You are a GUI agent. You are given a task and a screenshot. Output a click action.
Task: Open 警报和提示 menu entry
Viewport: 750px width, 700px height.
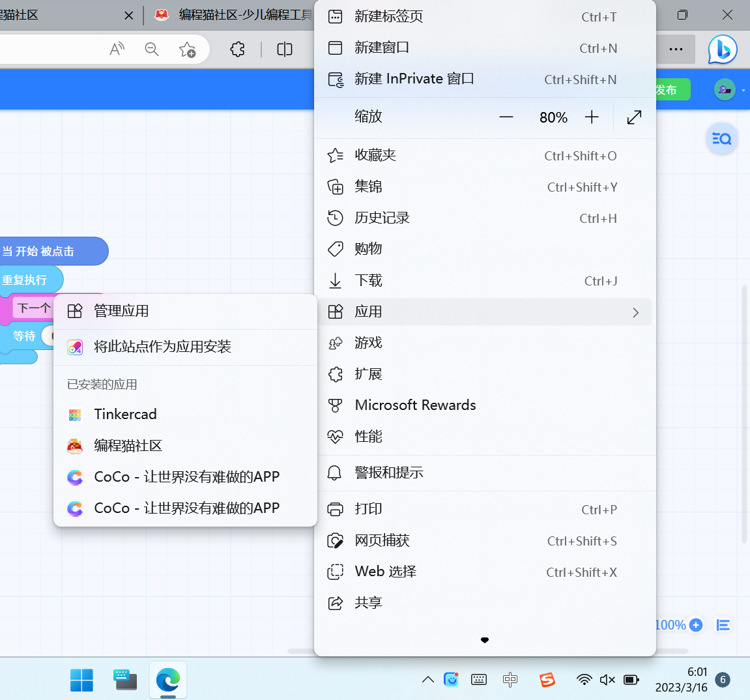[x=485, y=473]
